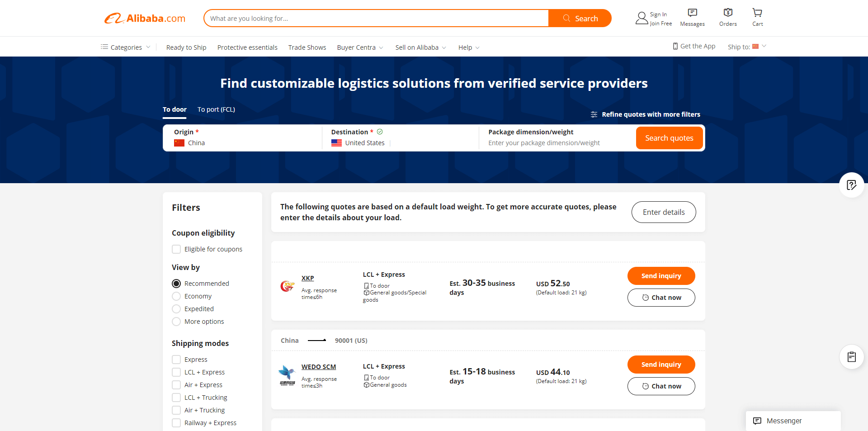
Task: Click the Ship to China flag icon
Action: (755, 47)
